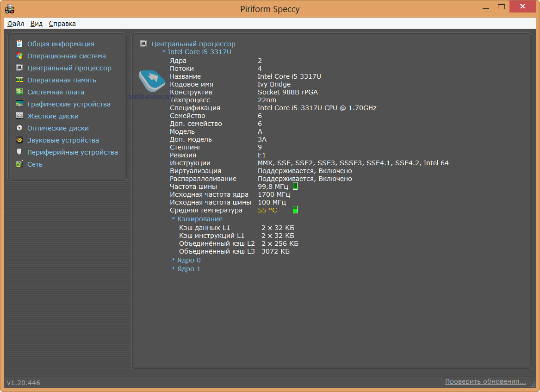Image resolution: width=540 pixels, height=392 pixels.
Task: Expand the Ядро 1 node
Action: (173, 269)
